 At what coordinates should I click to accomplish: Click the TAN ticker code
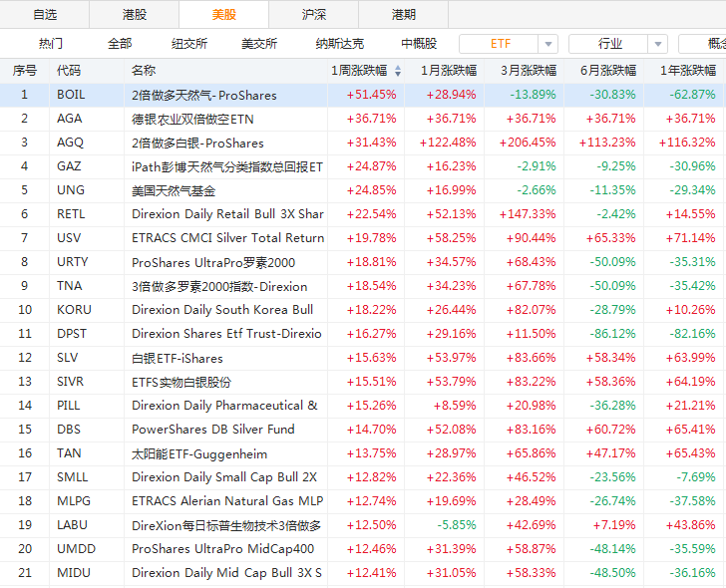click(69, 452)
